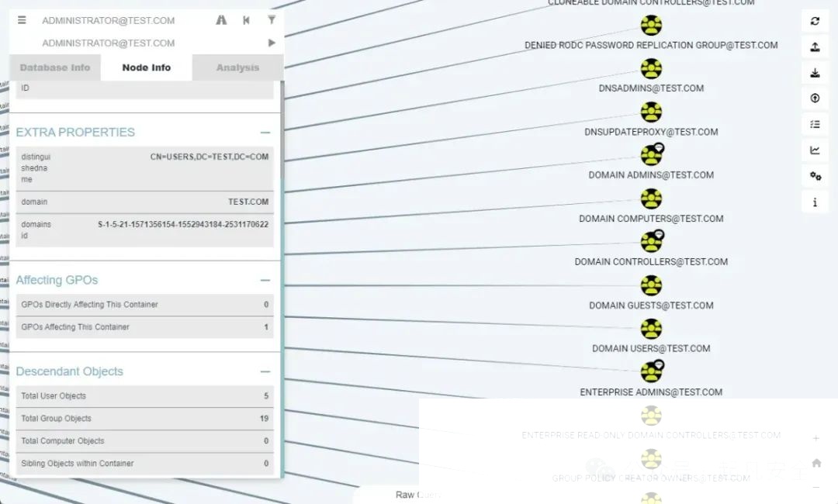
Task: Click Sibling Objects within Container row
Action: click(145, 464)
